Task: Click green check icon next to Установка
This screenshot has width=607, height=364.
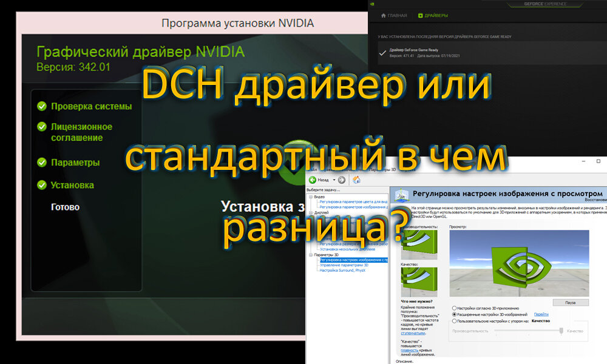Action: 42,185
